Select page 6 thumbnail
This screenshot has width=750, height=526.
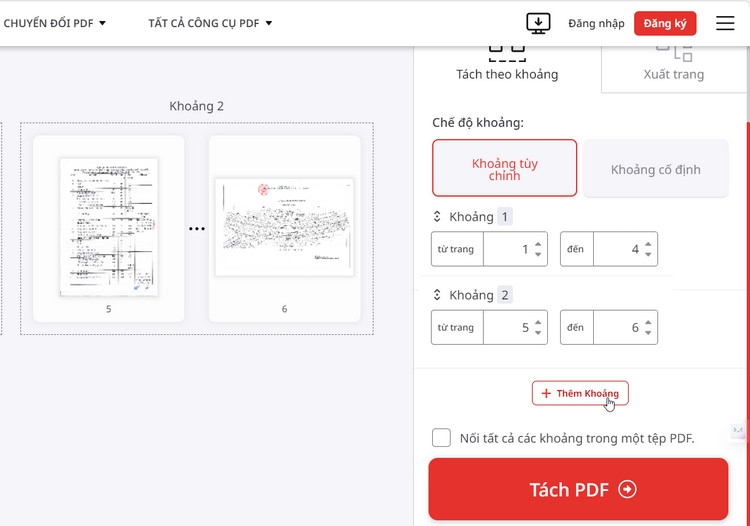(285, 229)
